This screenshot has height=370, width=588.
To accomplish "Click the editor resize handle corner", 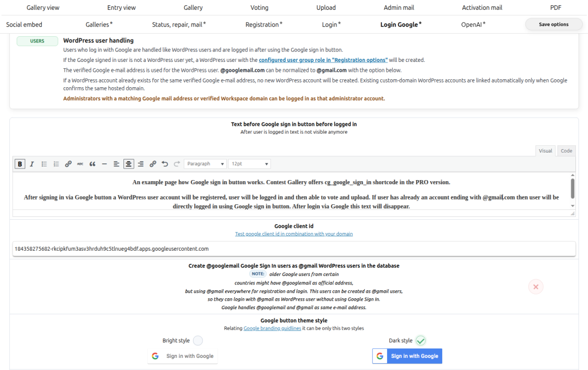I will click(x=572, y=213).
